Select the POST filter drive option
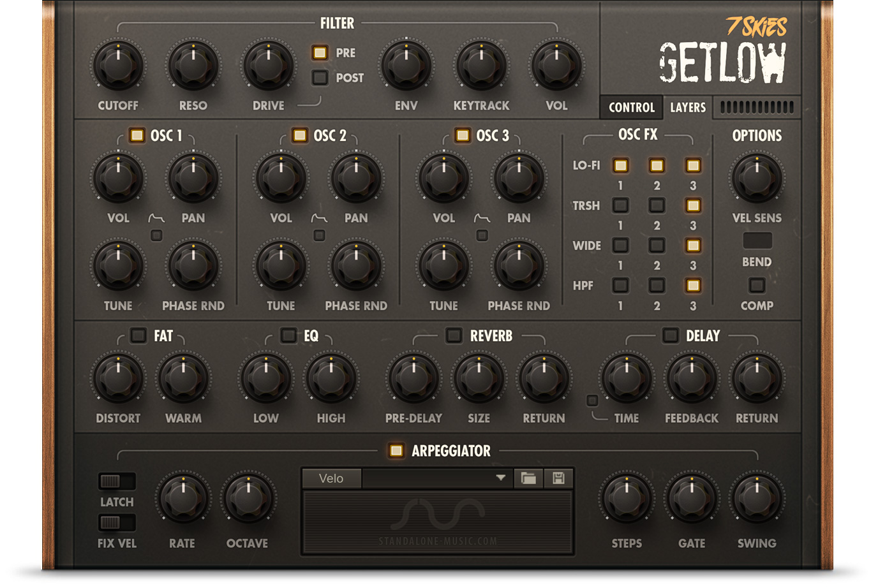Screen dimensions: 878x588 pyautogui.click(x=320, y=78)
